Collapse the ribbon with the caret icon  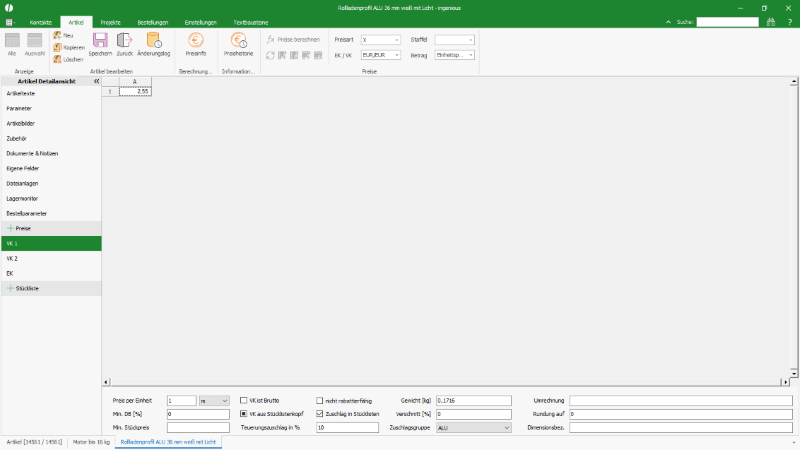pyautogui.click(x=668, y=22)
